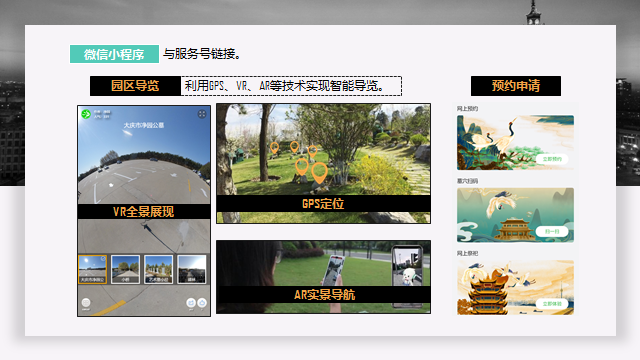
Task: Select the 艺术墓小区 panorama thumbnail
Action: coord(158,269)
